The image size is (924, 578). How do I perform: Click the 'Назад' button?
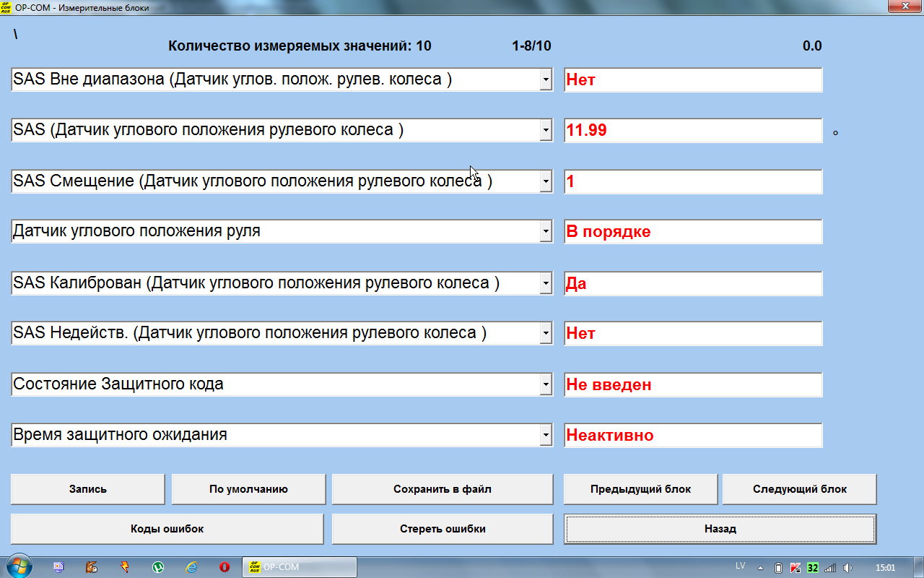pos(720,529)
